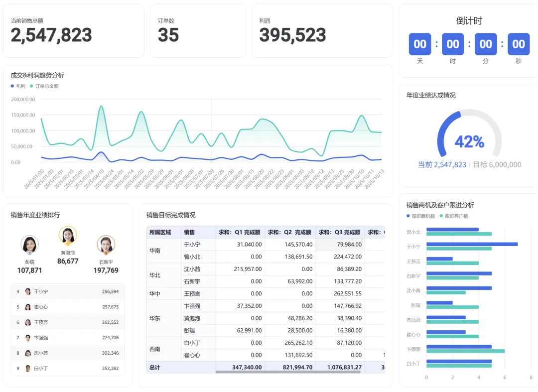
Task: Select 于小宁's small avatar in ranking list
Action: coord(28,291)
